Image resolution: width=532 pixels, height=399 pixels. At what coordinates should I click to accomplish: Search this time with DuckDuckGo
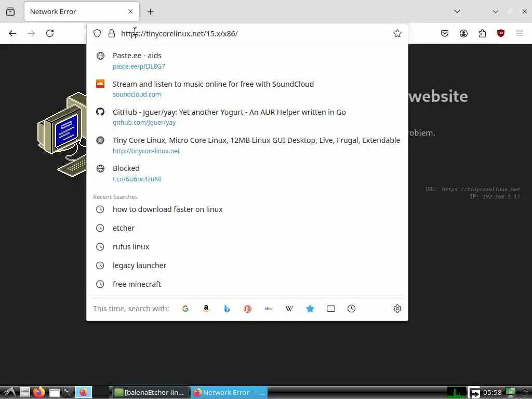[248, 309]
